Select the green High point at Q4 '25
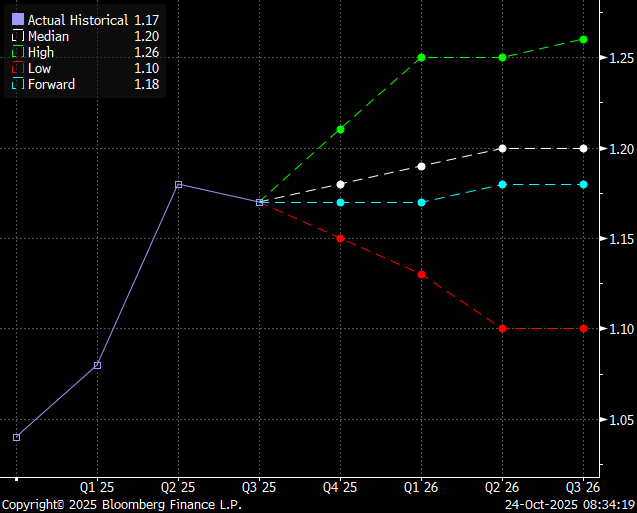This screenshot has width=637, height=513. coord(341,129)
